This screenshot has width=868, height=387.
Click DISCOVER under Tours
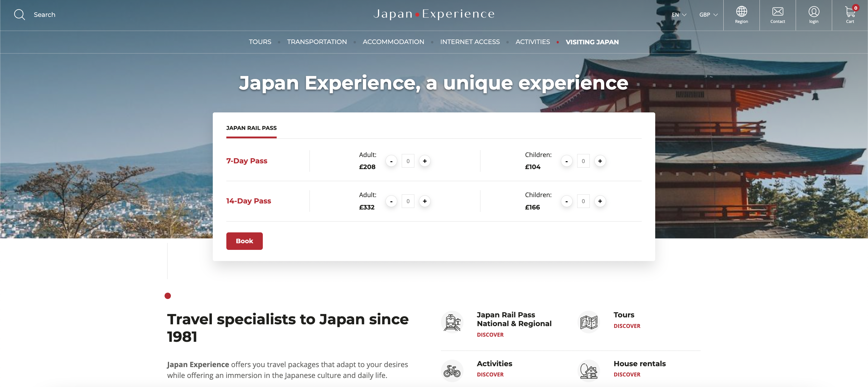point(627,326)
